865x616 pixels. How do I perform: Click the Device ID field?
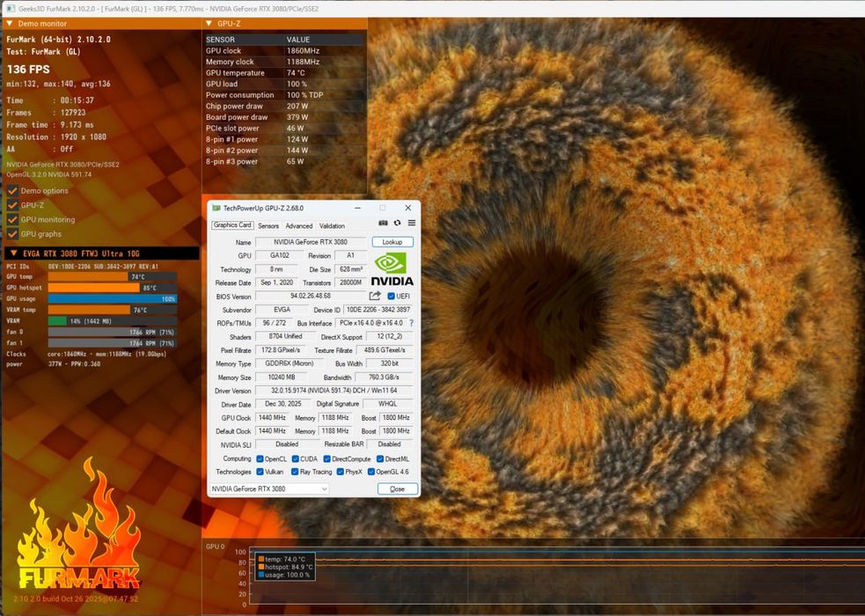(378, 310)
